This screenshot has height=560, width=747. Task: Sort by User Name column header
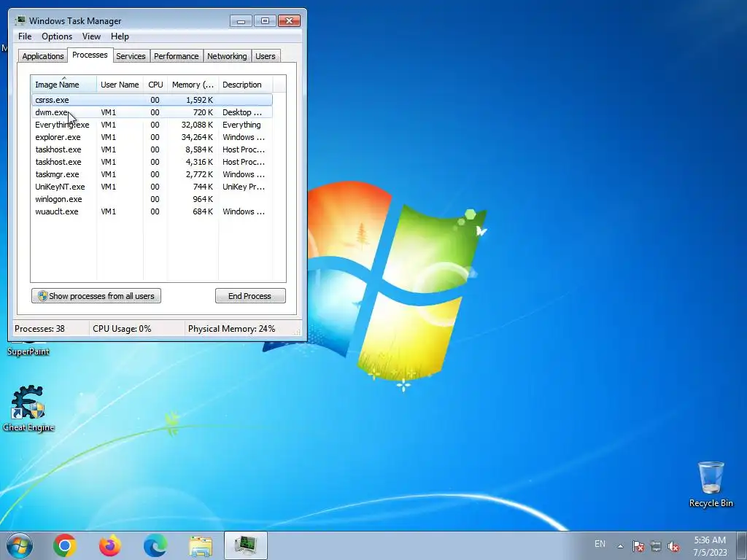[120, 85]
